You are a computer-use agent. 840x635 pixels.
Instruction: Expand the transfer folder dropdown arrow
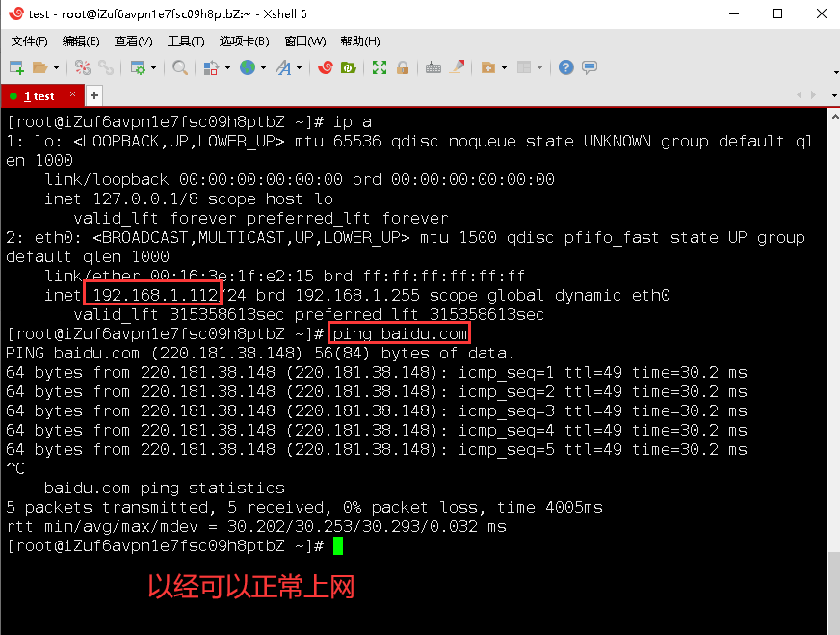pos(504,68)
